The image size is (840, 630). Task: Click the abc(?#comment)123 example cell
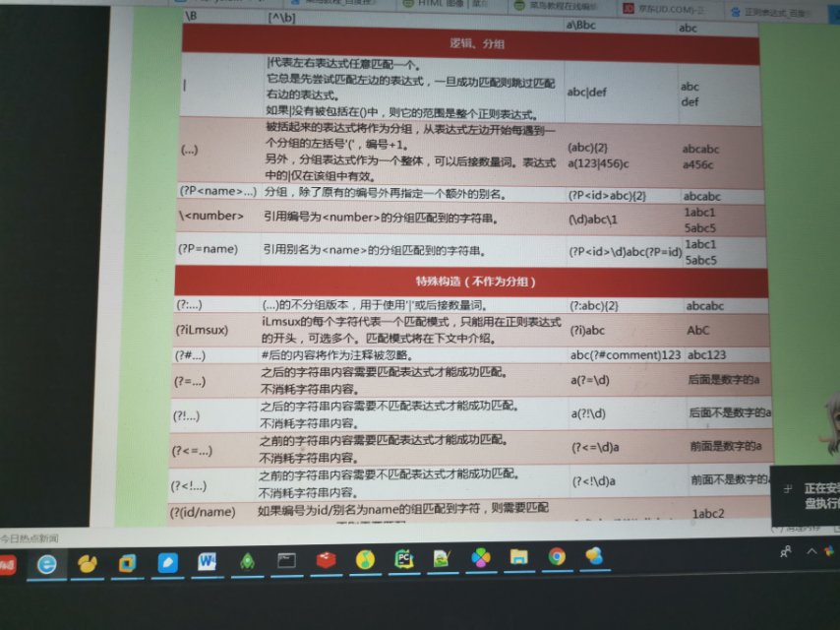(x=626, y=355)
